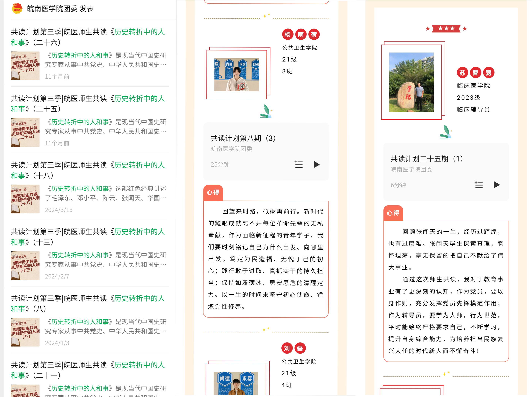The image size is (532, 397).
Task: Open article 共读计划第三季 (十八) title
Action: [x=88, y=170]
